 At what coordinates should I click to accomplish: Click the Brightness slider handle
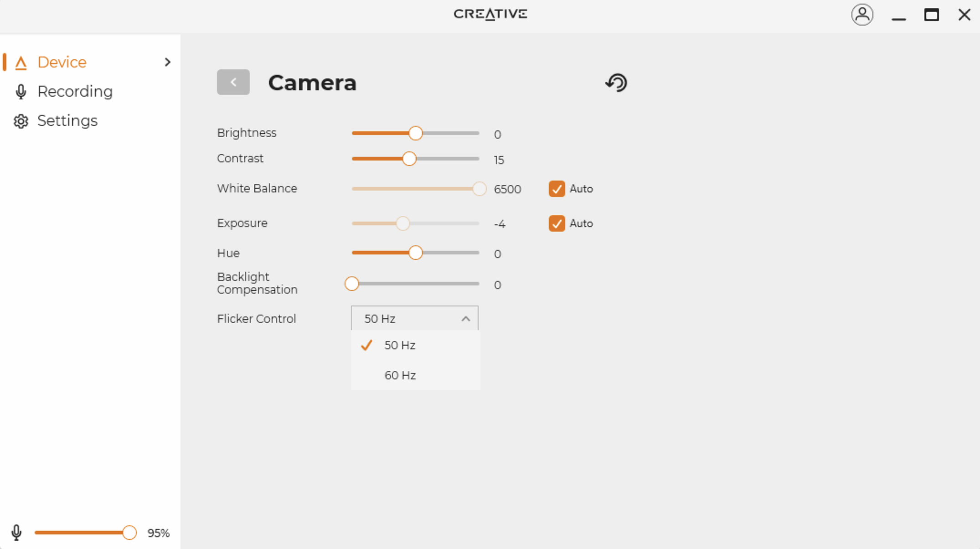[x=415, y=133]
